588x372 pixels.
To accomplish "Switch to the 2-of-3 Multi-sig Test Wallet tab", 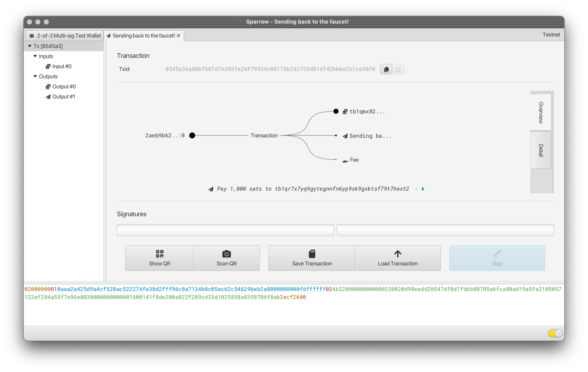I will click(65, 36).
